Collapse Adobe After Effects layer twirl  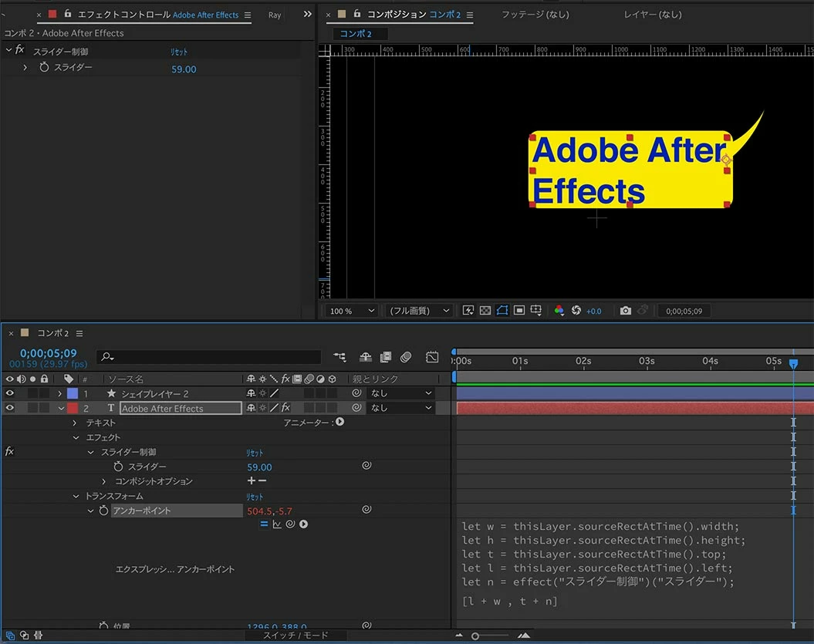coord(61,408)
